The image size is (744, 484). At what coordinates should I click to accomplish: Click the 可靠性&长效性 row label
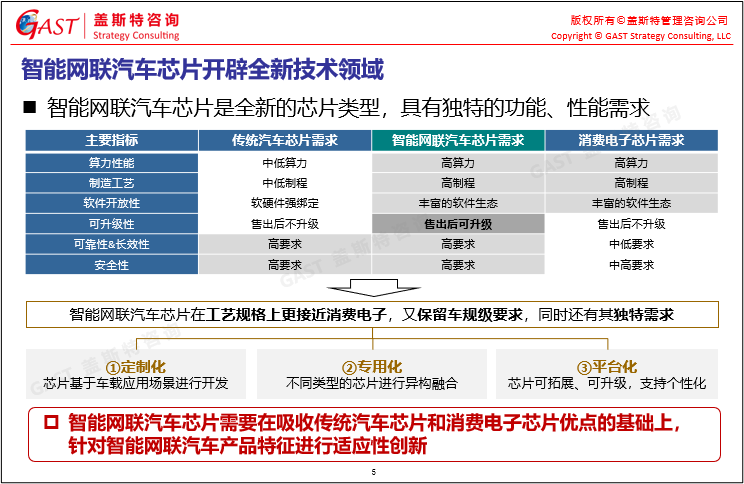click(x=111, y=244)
